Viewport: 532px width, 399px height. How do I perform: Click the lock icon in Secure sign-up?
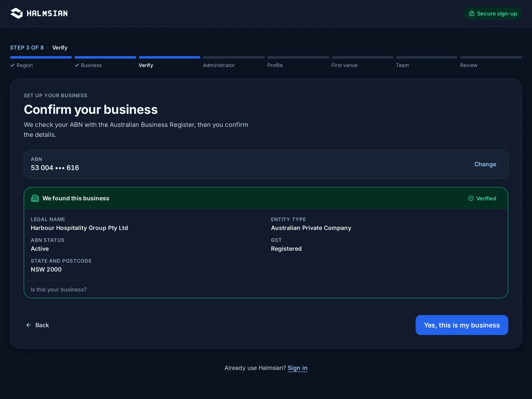click(471, 13)
